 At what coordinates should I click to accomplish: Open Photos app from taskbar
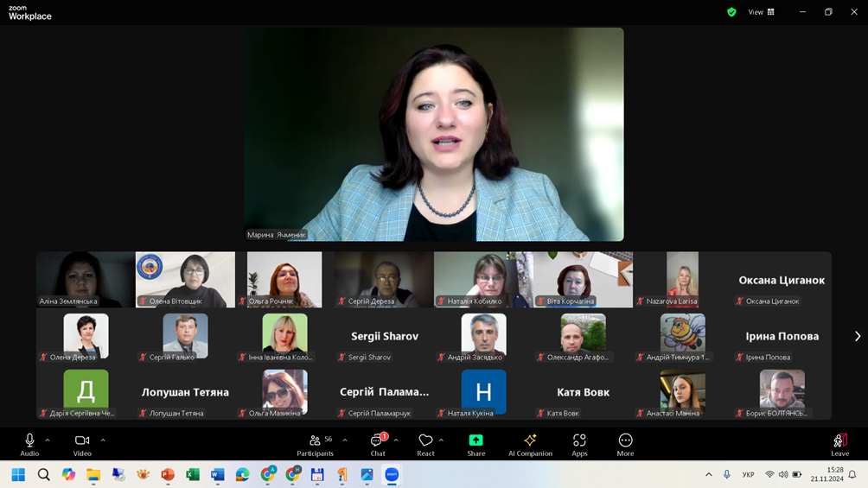click(367, 475)
